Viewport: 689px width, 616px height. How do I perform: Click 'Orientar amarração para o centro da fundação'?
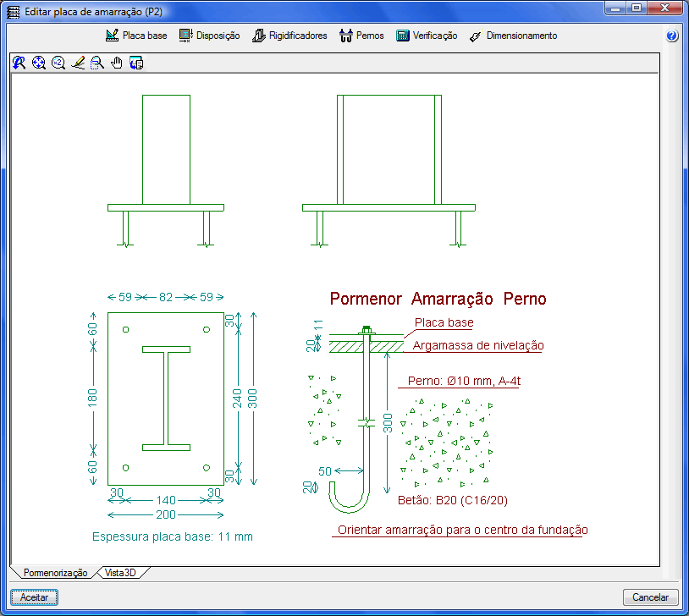click(x=463, y=530)
